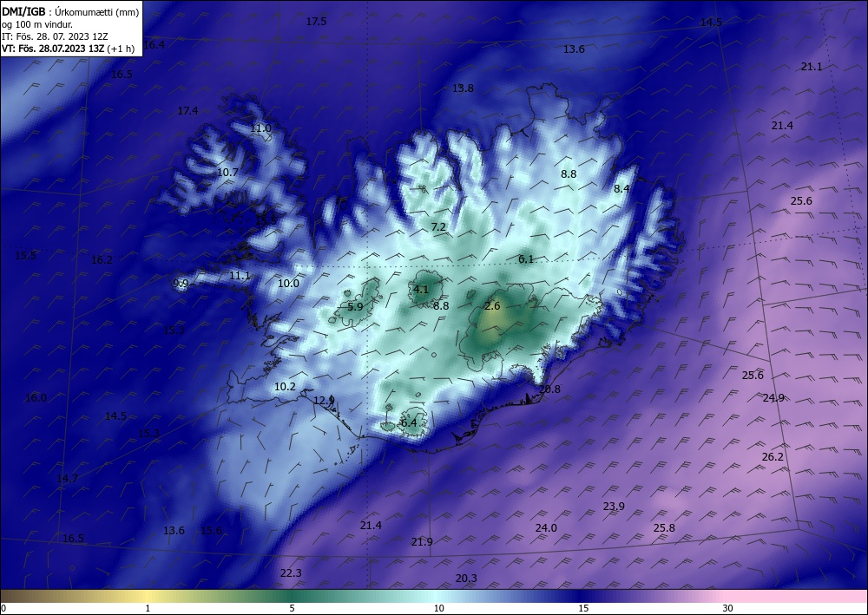This screenshot has height=615, width=868.
Task: Click the 10.2 value label
Action: coord(285,387)
